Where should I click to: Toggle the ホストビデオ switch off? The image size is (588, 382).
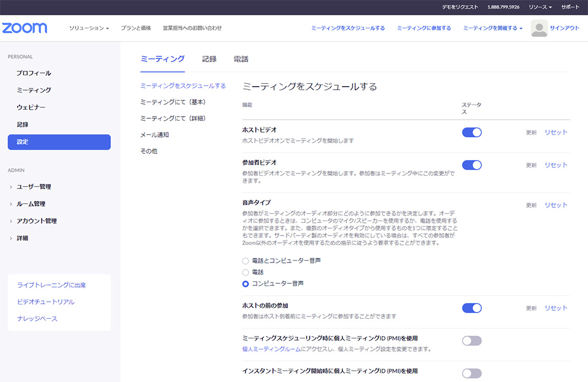click(471, 133)
